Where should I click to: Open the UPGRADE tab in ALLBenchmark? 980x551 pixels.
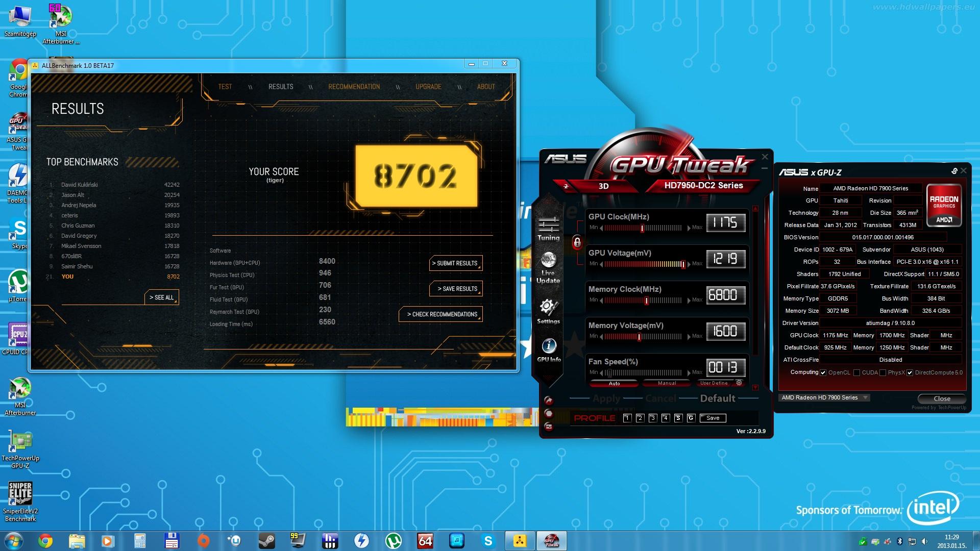point(428,87)
